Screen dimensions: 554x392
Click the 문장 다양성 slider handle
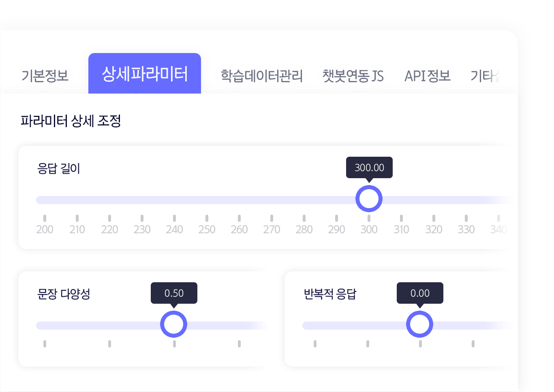pos(173,324)
